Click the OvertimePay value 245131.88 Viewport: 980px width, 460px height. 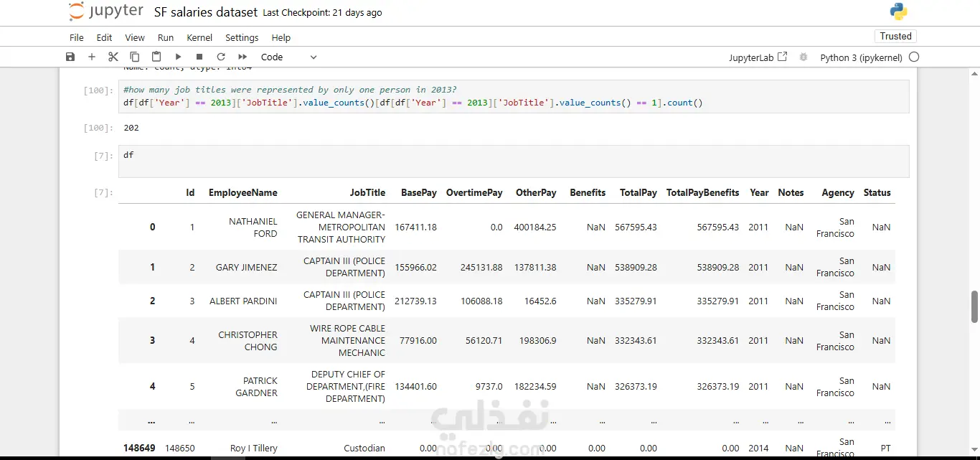[x=481, y=267]
